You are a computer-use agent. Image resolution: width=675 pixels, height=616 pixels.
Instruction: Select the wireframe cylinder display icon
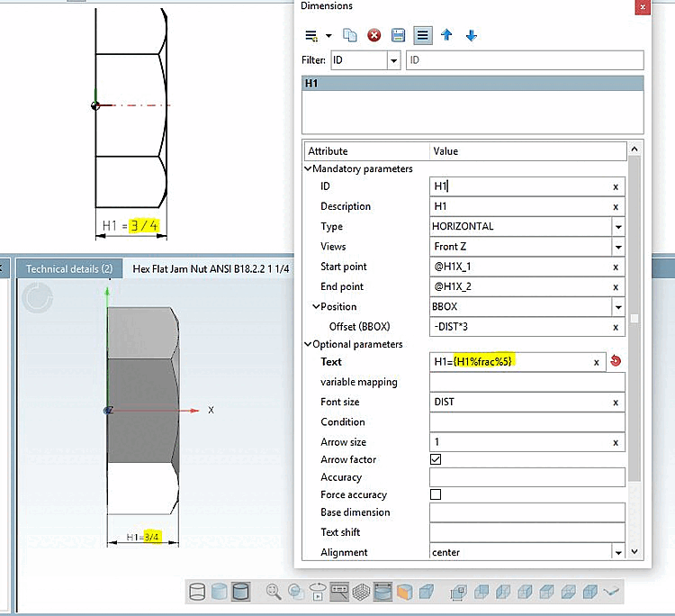pos(198,592)
